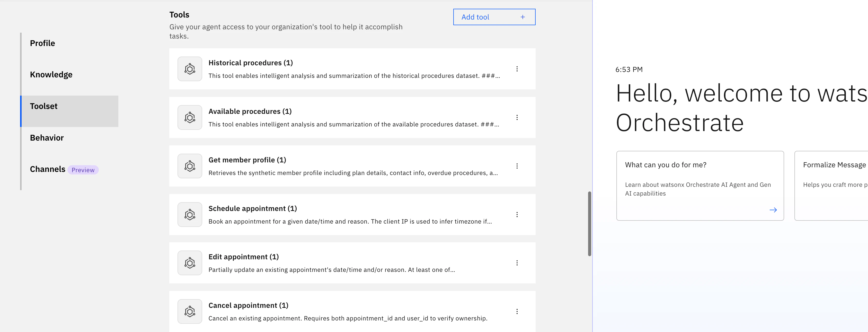Click the Schedule appointment tool icon
The width and height of the screenshot is (868, 332).
point(190,215)
